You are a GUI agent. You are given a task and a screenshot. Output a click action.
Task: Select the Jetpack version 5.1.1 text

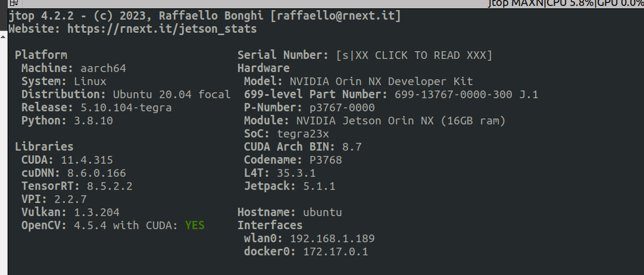pyautogui.click(x=319, y=186)
